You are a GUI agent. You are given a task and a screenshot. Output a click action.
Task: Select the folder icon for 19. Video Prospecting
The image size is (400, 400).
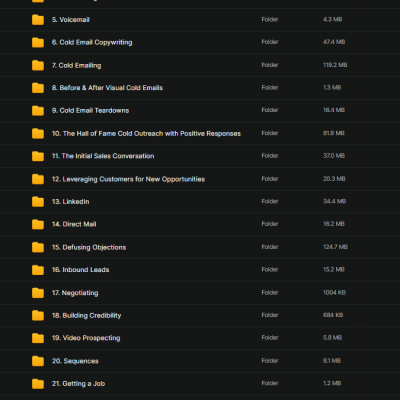click(38, 338)
